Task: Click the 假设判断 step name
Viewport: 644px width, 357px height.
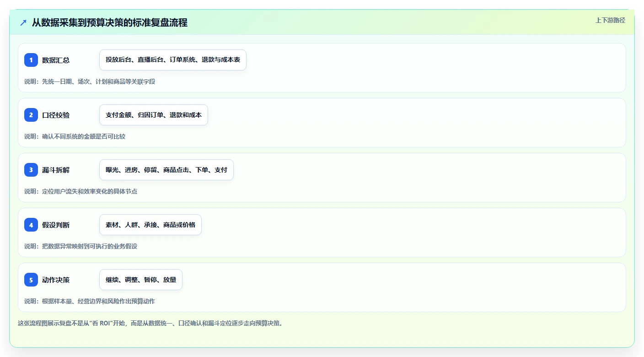Action: click(56, 225)
